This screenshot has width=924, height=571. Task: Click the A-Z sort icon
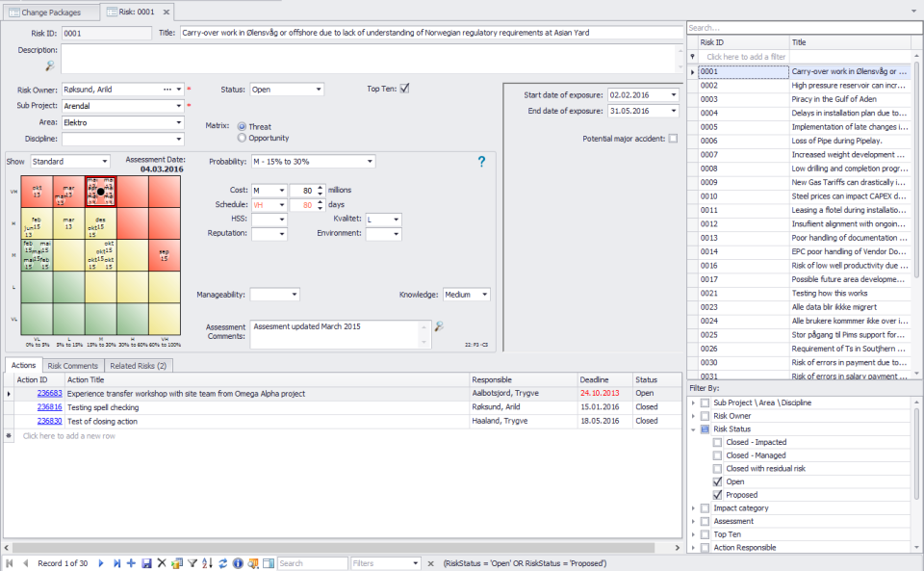[207, 563]
